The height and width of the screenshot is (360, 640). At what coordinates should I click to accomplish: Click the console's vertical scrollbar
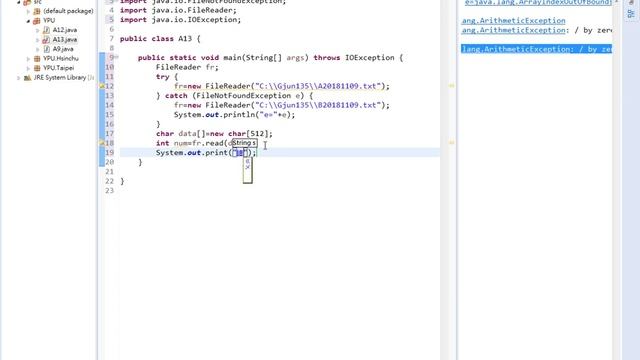[x=616, y=180]
